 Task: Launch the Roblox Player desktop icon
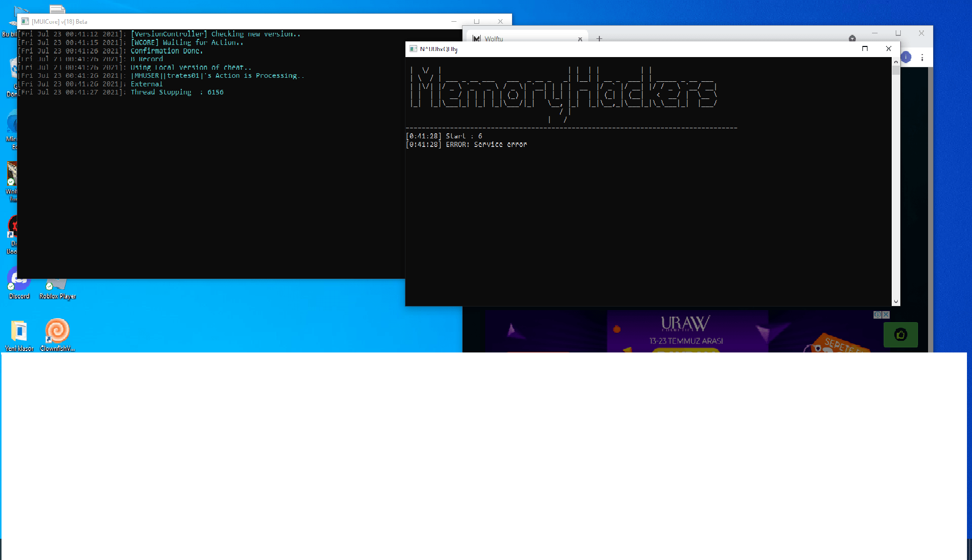(x=57, y=289)
